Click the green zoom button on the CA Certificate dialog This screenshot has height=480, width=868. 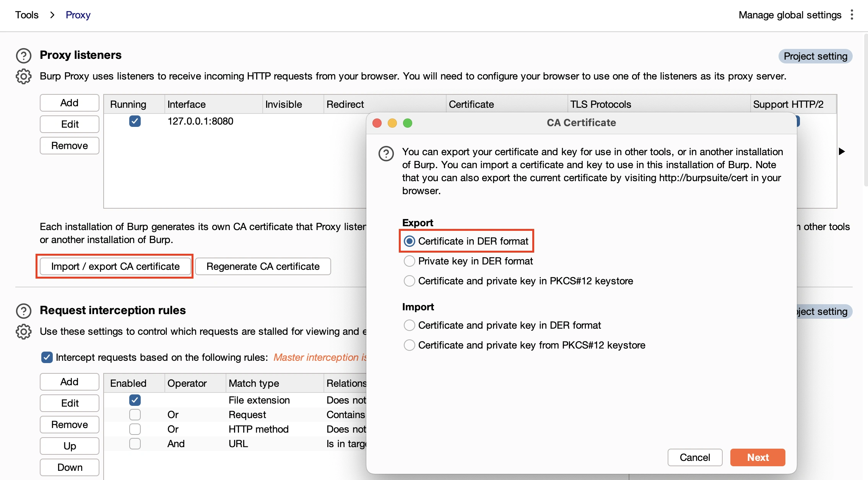(408, 123)
